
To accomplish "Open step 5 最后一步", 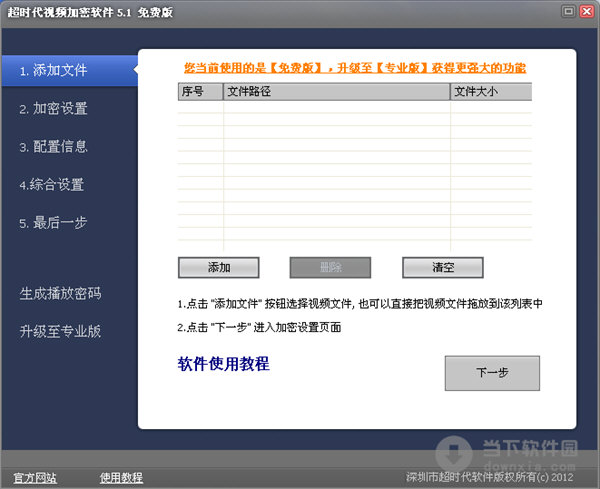I will [53, 223].
